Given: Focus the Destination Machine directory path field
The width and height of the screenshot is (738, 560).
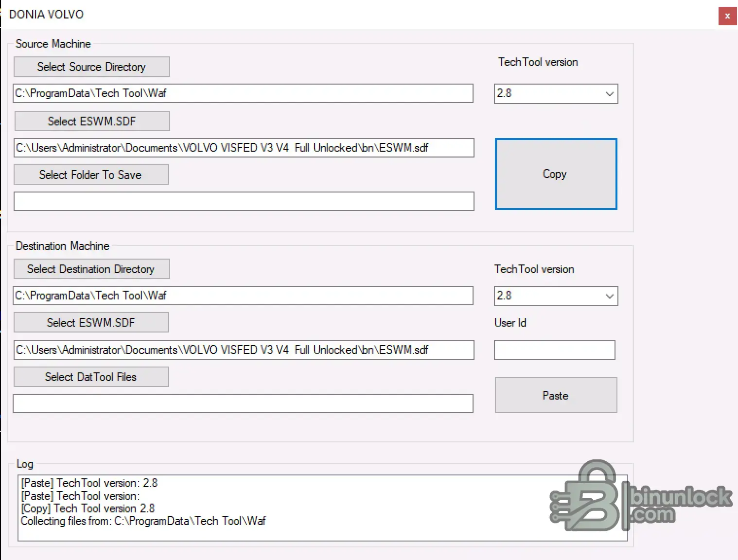Looking at the screenshot, I should [243, 296].
